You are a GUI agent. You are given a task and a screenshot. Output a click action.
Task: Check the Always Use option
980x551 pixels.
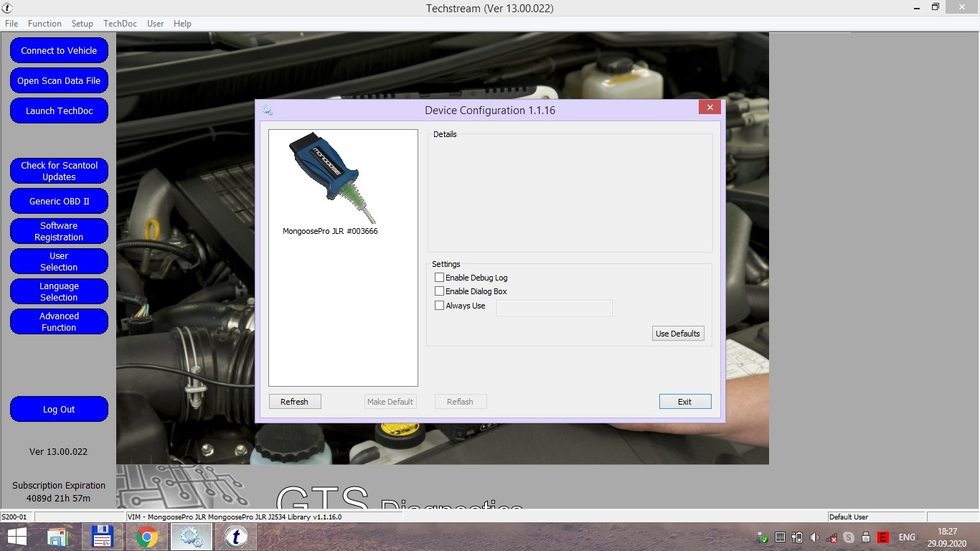click(x=440, y=306)
